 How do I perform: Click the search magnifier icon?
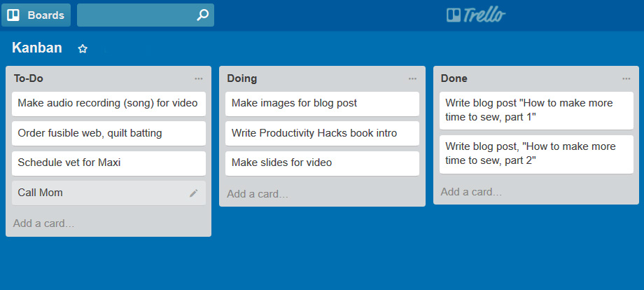202,15
